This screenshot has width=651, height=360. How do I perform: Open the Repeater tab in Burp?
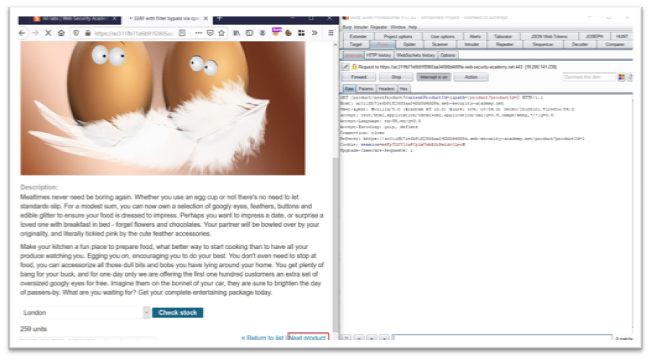click(x=504, y=44)
